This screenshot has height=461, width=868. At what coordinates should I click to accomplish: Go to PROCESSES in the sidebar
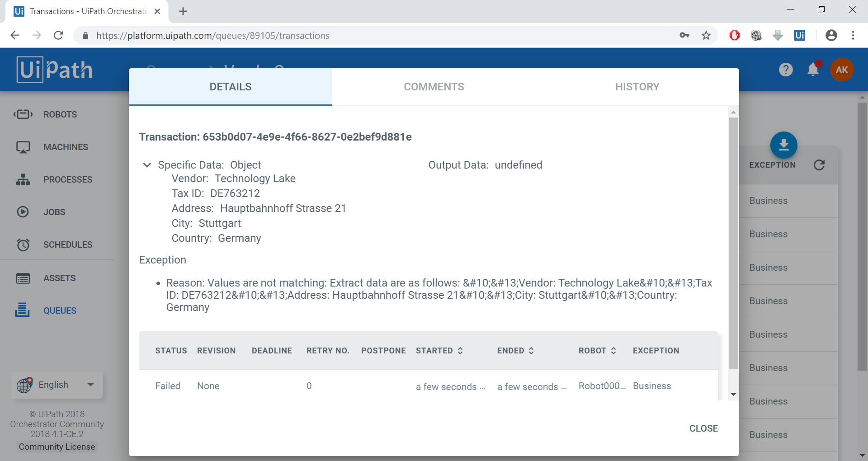68,179
